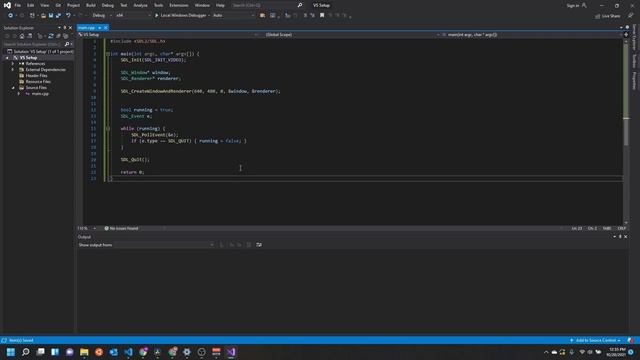Click Add to Source Control in status bar

pos(596,340)
